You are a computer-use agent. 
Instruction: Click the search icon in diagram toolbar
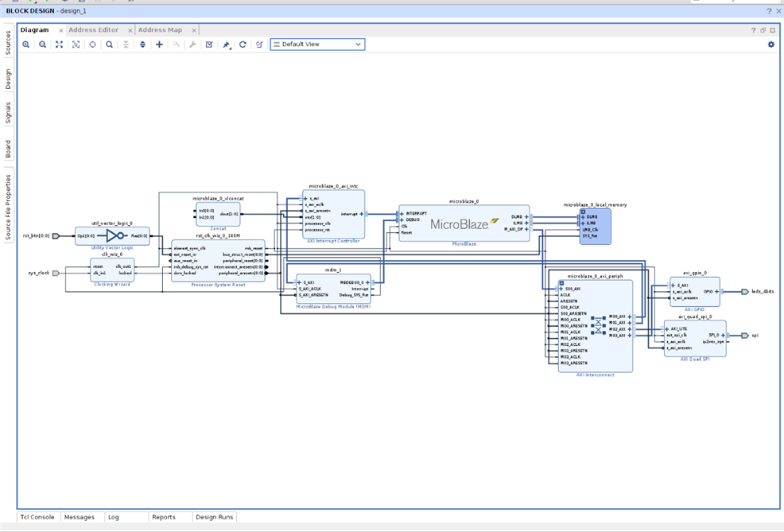pos(110,45)
